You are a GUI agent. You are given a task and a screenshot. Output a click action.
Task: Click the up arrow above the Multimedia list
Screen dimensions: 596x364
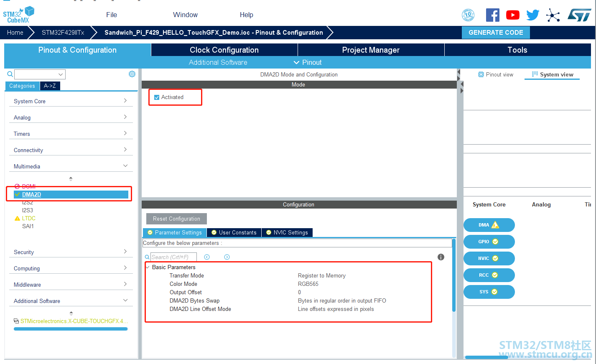point(71,178)
